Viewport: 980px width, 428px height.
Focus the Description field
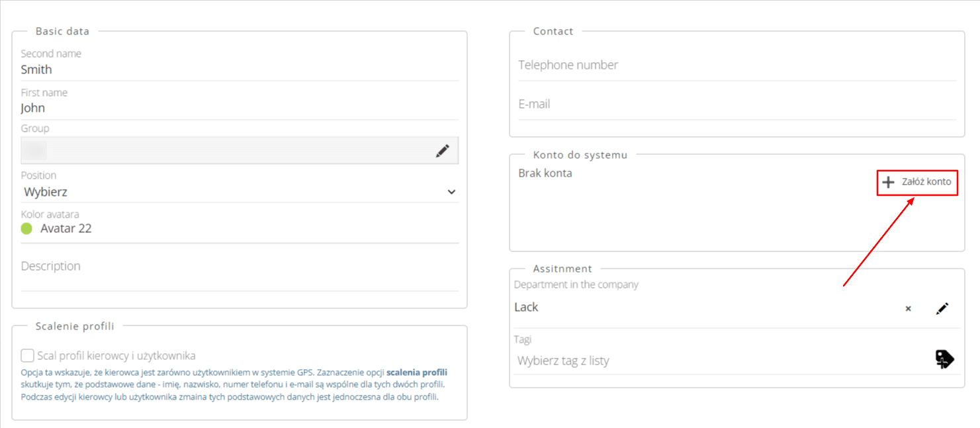[x=240, y=267]
